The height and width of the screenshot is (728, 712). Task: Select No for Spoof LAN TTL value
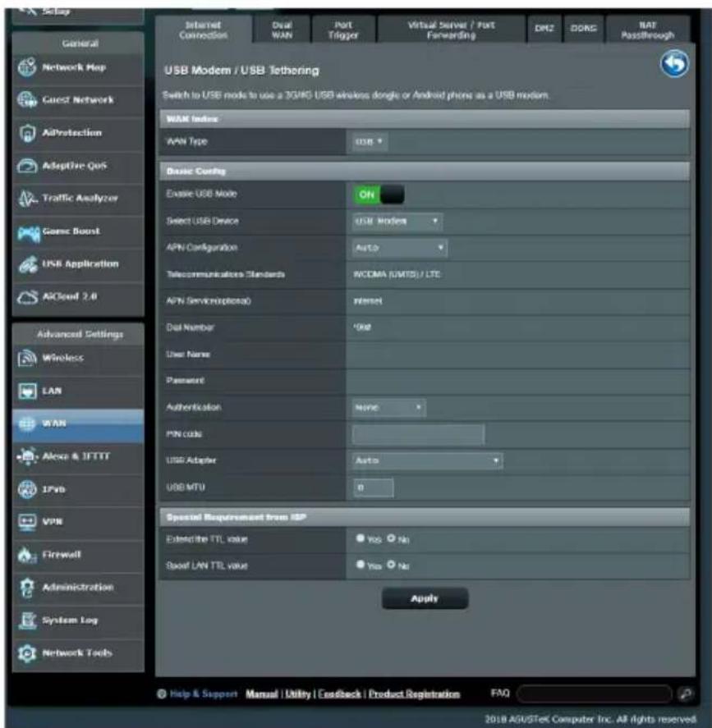tap(391, 565)
